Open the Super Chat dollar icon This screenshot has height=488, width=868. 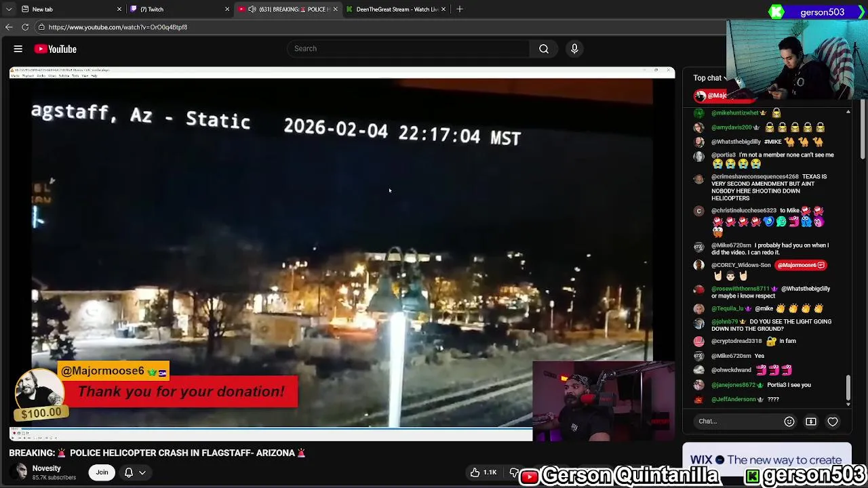811,422
